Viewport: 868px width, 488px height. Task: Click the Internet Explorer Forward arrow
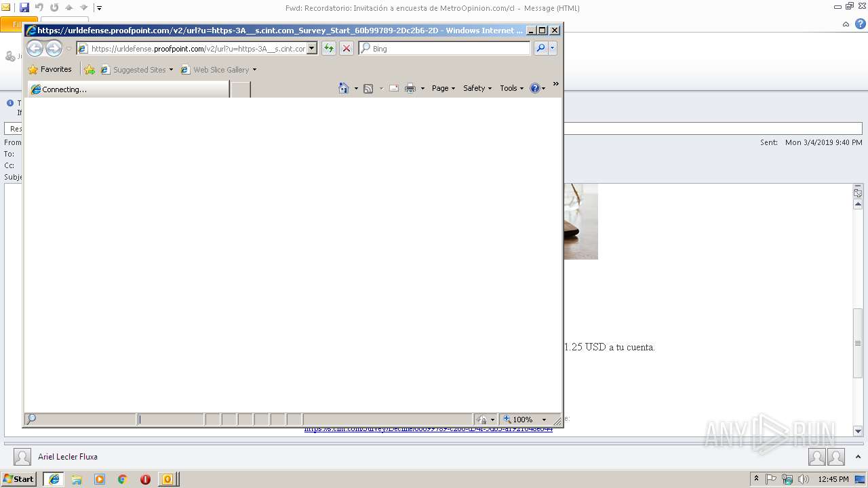coord(54,48)
